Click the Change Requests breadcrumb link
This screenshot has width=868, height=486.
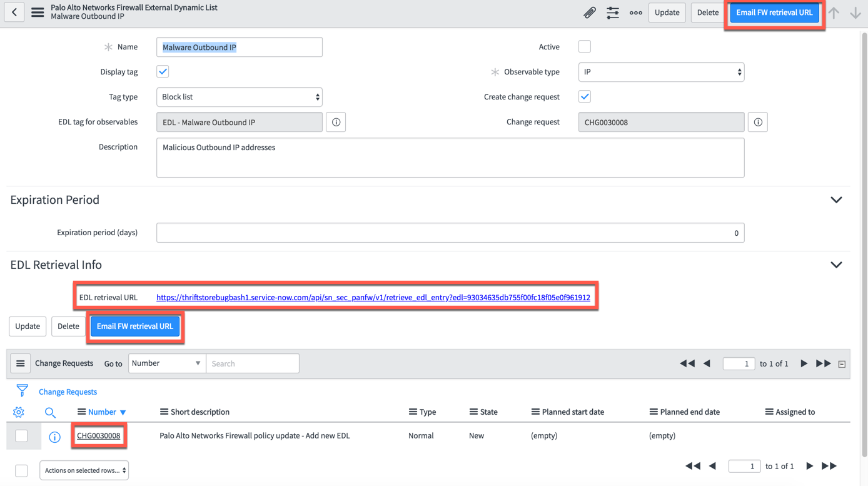coord(68,392)
